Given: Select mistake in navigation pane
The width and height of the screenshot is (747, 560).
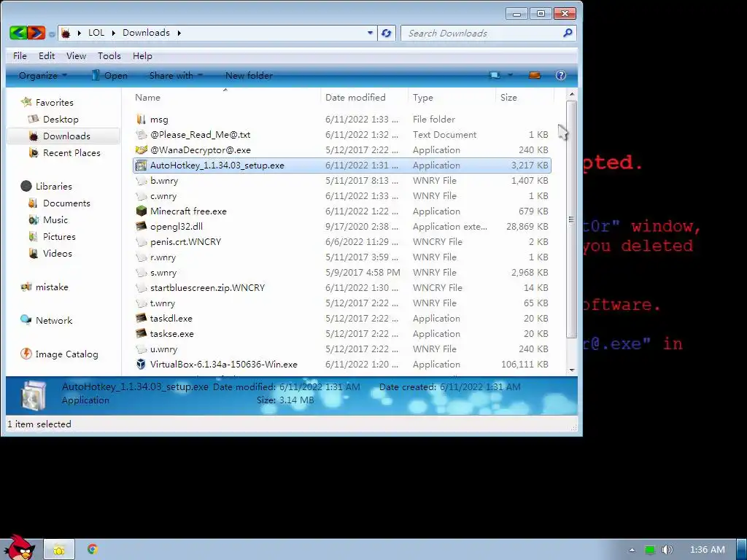Looking at the screenshot, I should (52, 287).
